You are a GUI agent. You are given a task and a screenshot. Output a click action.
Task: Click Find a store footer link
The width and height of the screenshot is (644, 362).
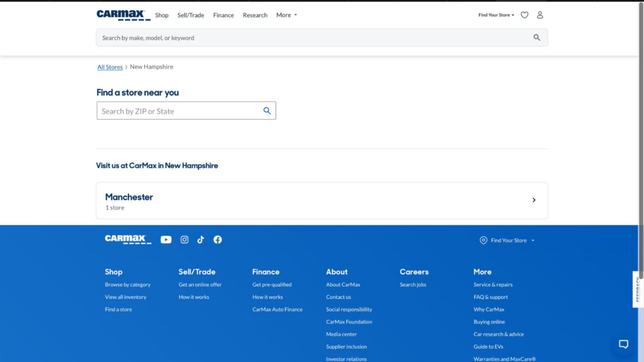pos(118,309)
